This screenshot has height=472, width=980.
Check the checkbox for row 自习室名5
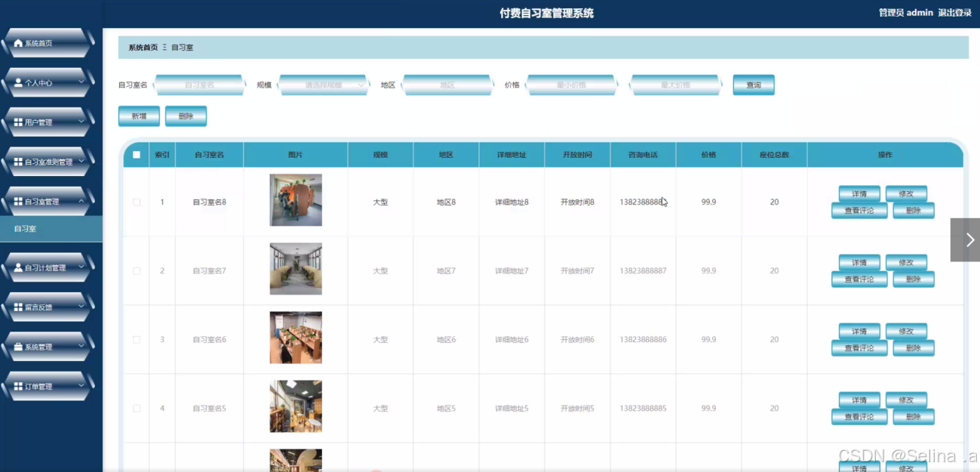point(137,409)
